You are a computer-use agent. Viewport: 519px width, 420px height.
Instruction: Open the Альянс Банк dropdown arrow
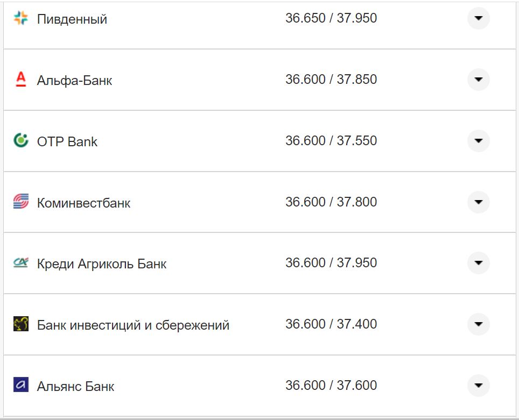(x=478, y=386)
